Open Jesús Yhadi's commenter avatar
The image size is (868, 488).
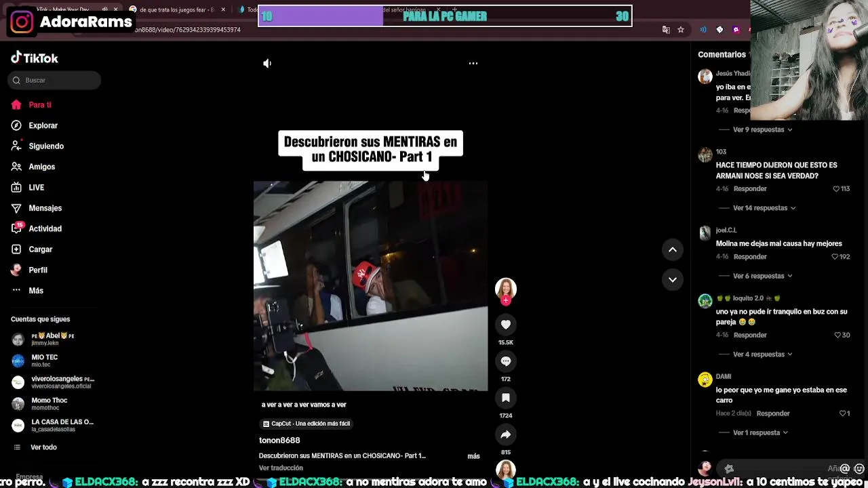click(x=705, y=76)
